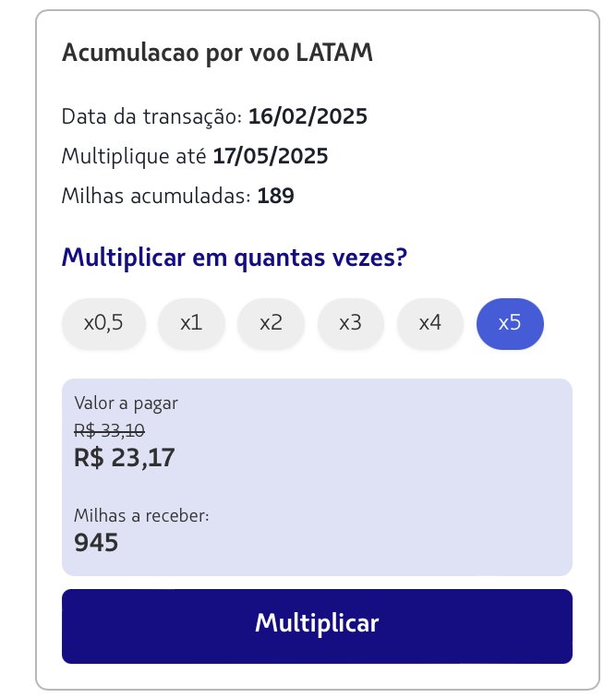This screenshot has height=698, width=616.
Task: Click the 'Valor a pagar' label
Action: click(126, 403)
